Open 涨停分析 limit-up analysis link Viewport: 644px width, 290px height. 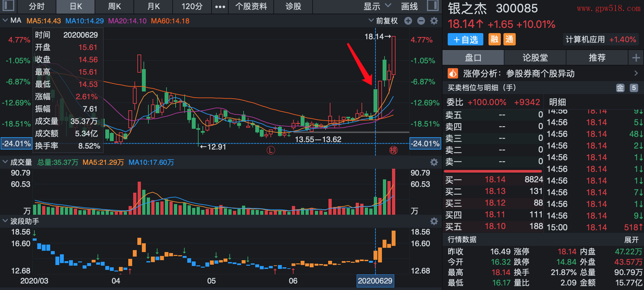coord(543,74)
